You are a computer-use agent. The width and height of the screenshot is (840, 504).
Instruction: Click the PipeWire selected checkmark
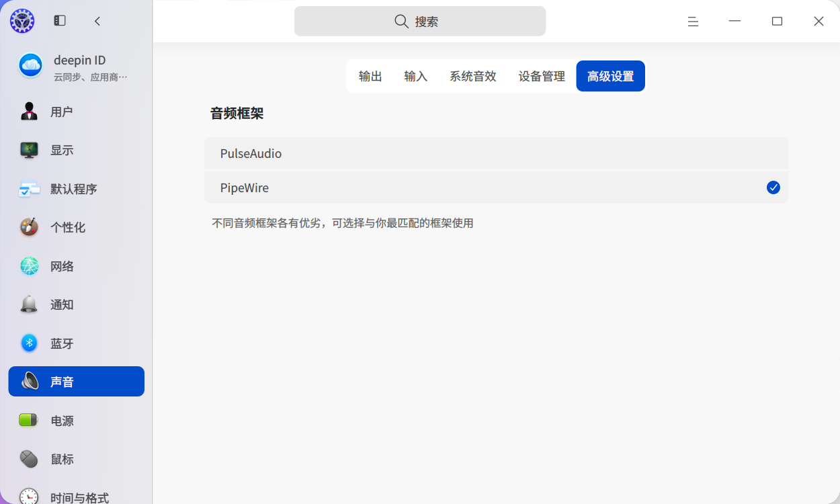click(773, 187)
